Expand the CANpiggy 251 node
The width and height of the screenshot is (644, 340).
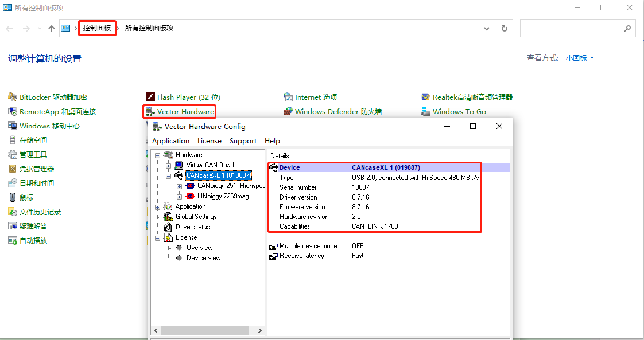pyautogui.click(x=179, y=186)
